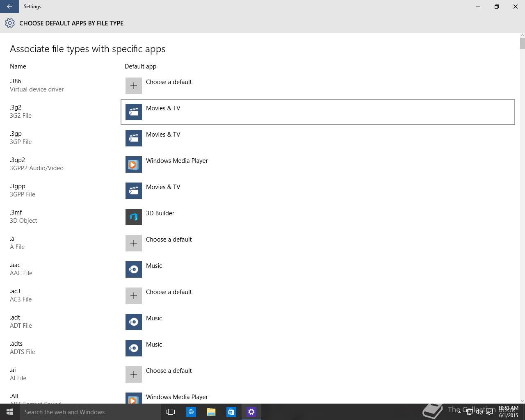Screen dimensions: 525x420
Task: Click the plus icon for the .a file type
Action: [134, 243]
